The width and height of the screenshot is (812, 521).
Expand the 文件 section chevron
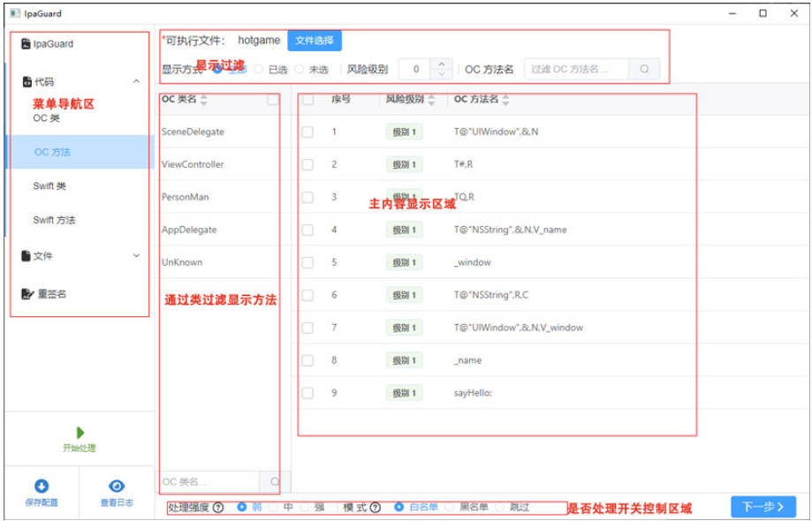136,254
